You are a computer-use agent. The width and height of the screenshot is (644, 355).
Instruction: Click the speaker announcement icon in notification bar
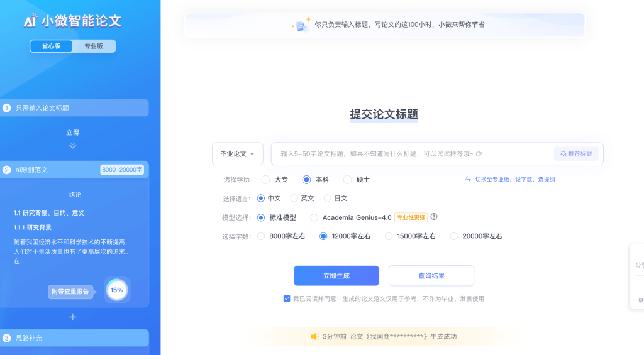(x=314, y=337)
